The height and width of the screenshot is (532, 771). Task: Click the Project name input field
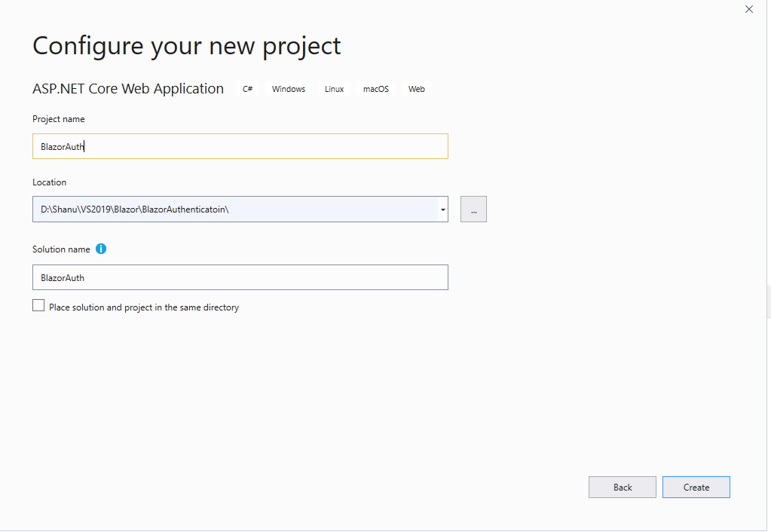[x=240, y=146]
